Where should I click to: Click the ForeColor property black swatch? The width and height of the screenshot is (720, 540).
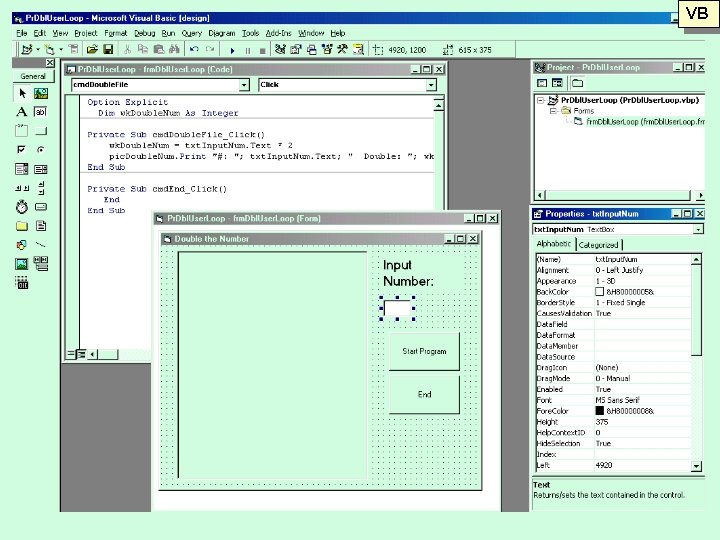click(599, 411)
